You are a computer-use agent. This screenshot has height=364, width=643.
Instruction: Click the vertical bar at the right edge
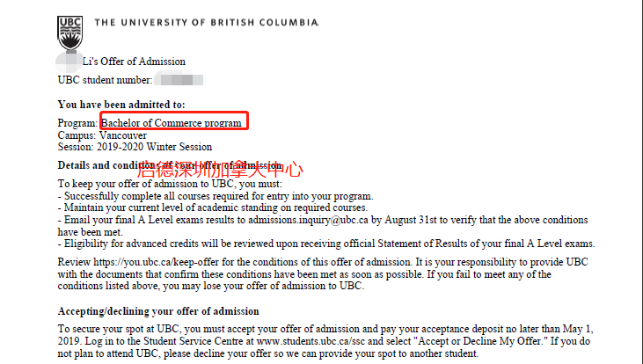tap(641, 182)
